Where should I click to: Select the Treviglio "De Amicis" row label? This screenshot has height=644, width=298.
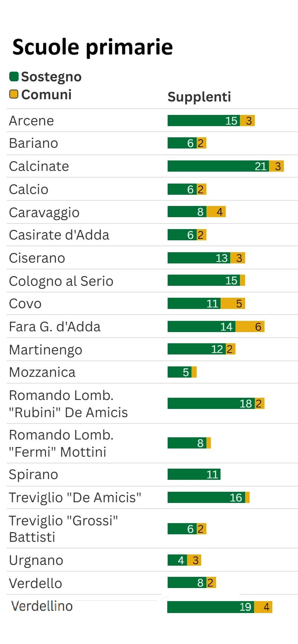[x=75, y=497]
